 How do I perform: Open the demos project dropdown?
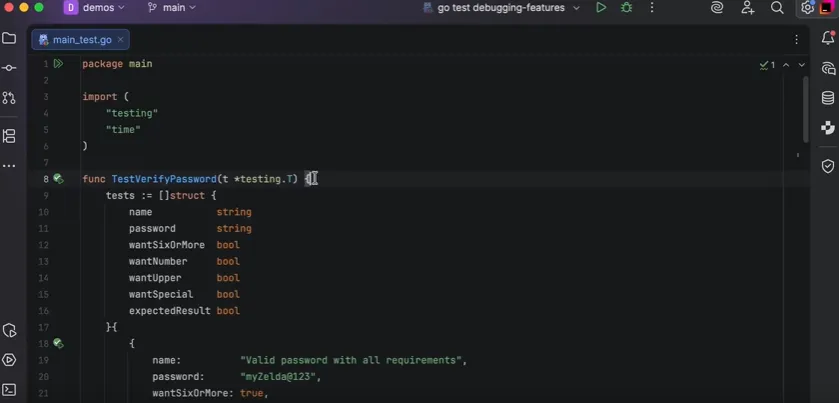[x=94, y=7]
